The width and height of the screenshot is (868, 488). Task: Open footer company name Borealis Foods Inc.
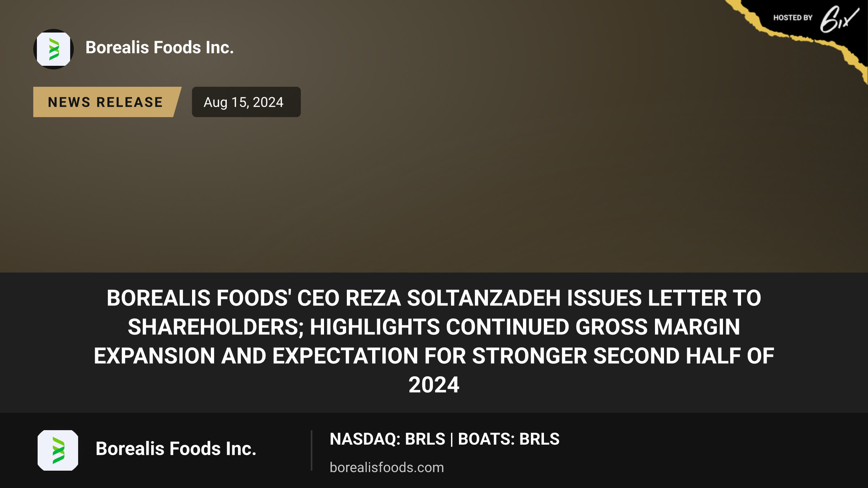coord(176,449)
